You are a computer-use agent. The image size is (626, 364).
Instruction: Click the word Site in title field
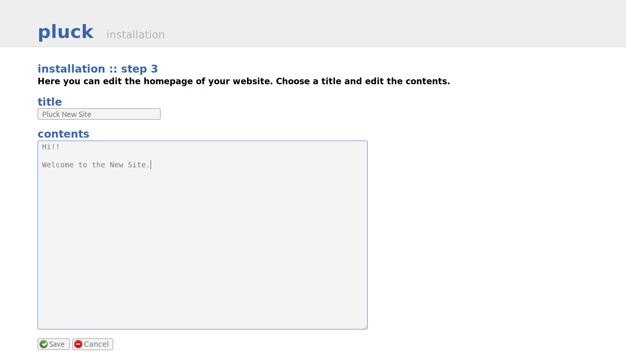click(x=85, y=114)
